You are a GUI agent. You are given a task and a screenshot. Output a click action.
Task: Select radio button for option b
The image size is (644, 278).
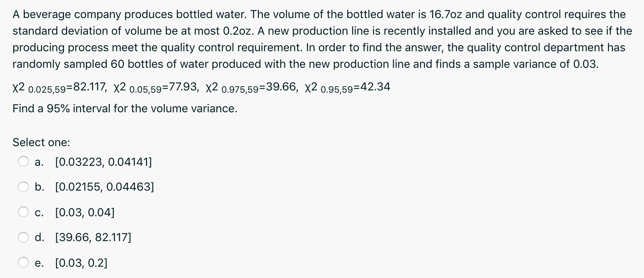[x=23, y=187]
